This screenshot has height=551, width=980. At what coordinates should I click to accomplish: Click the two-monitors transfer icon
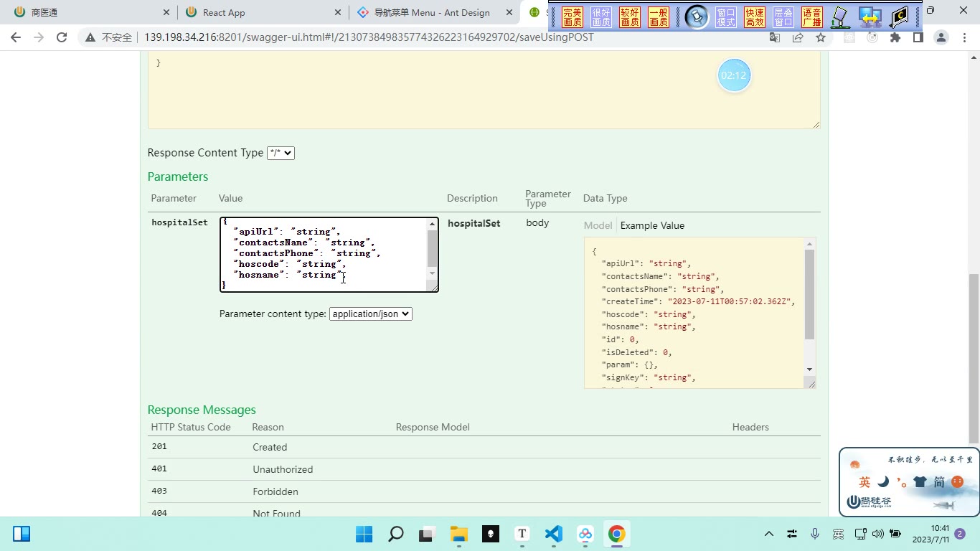(x=870, y=17)
